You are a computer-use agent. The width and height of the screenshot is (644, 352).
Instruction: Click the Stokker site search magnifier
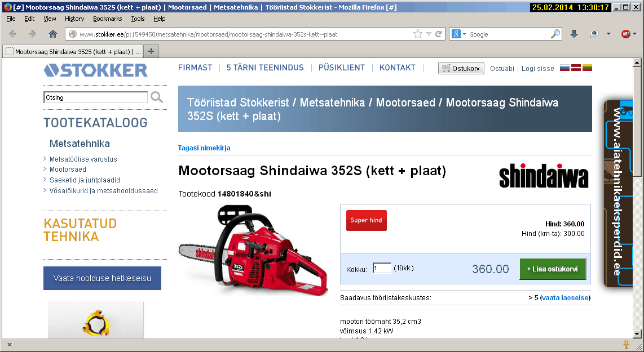click(x=157, y=97)
